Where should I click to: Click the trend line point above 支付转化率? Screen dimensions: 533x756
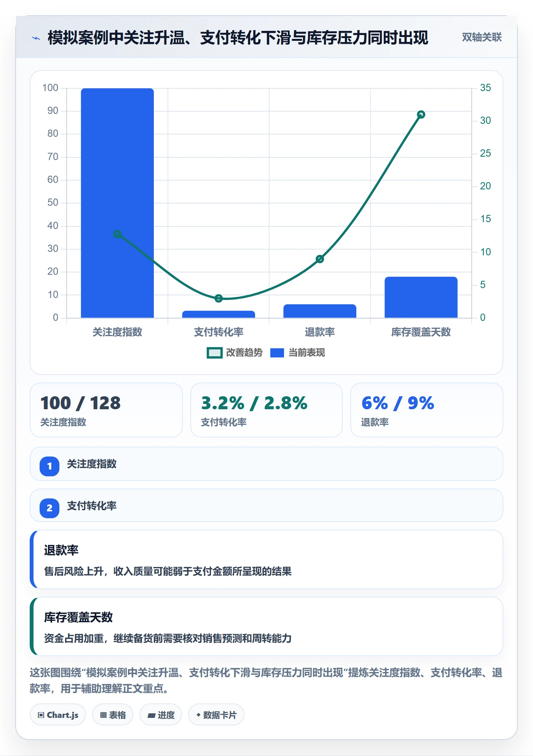tap(219, 298)
